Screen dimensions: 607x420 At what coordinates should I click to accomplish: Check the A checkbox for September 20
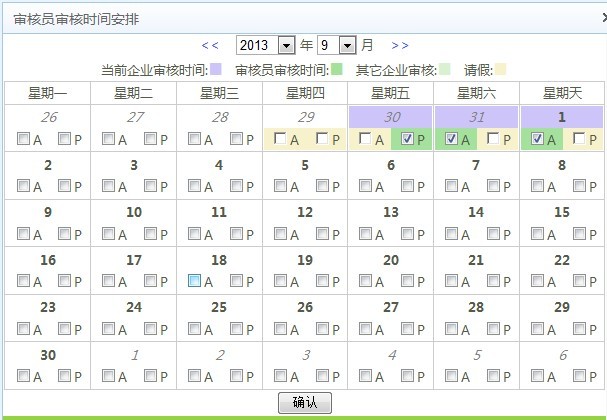click(365, 281)
